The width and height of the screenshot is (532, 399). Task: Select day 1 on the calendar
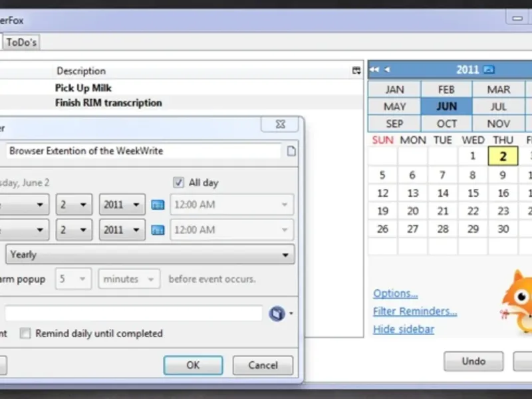click(473, 156)
